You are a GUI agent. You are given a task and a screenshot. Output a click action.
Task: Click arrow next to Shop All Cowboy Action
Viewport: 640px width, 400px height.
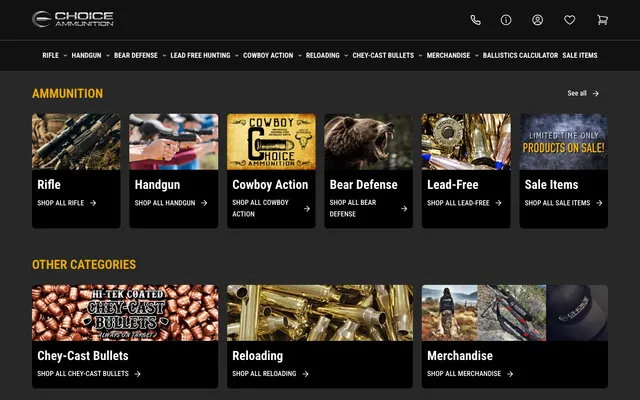307,209
